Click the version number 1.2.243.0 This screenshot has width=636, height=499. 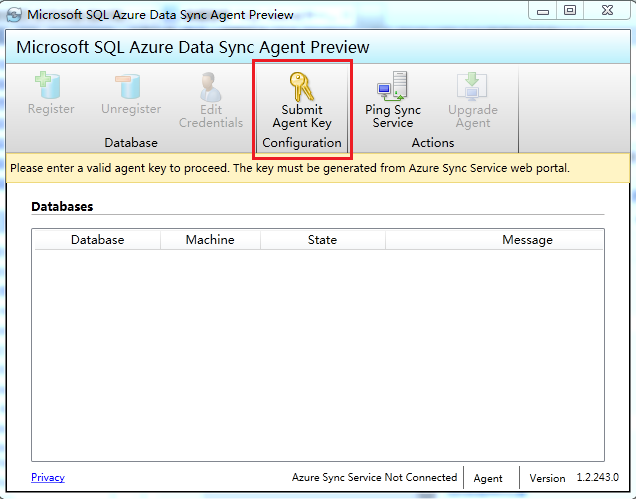tap(597, 477)
